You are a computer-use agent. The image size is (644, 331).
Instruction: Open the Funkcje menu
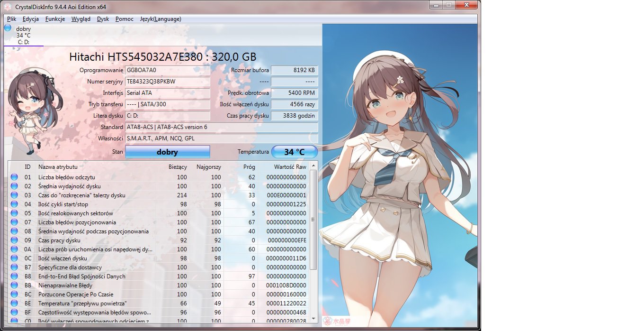click(55, 19)
